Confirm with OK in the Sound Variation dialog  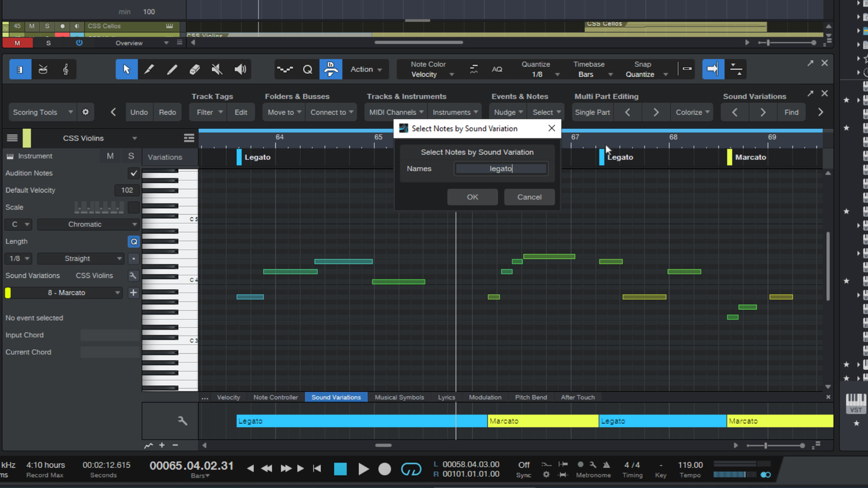click(x=472, y=197)
